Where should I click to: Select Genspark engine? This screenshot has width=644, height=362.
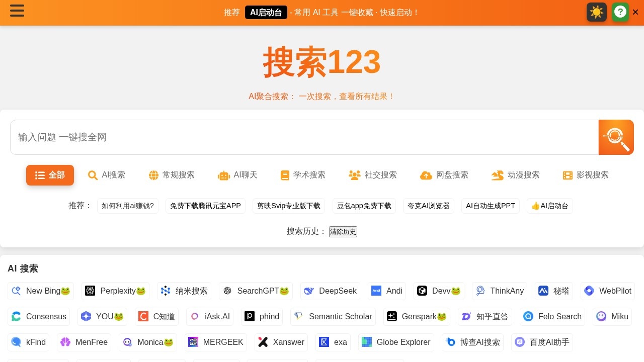click(417, 316)
